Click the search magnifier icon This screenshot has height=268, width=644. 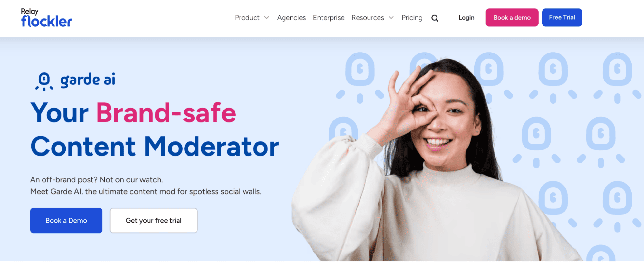(x=435, y=18)
